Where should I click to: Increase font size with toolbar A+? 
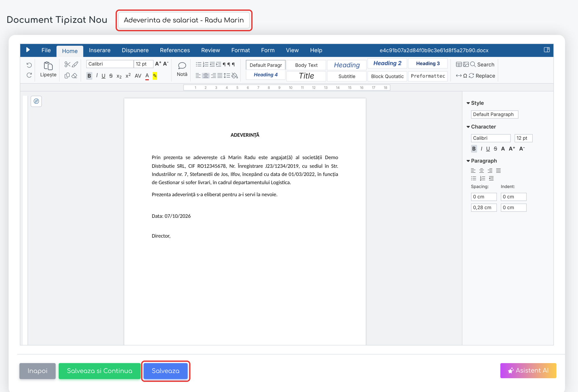pos(158,64)
